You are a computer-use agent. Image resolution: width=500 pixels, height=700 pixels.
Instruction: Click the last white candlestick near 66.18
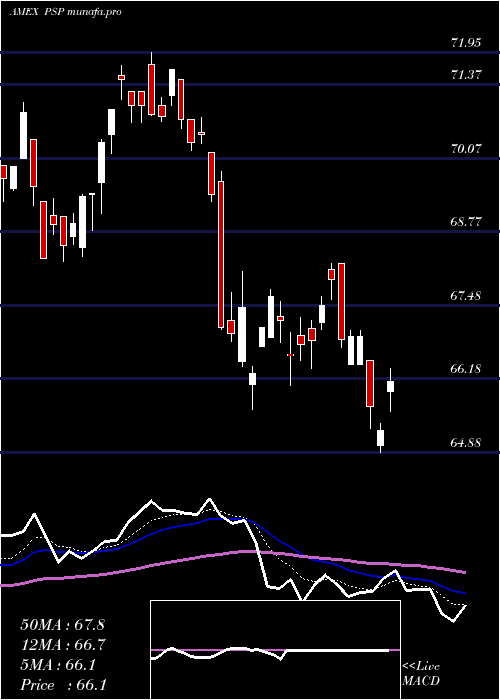coord(391,387)
